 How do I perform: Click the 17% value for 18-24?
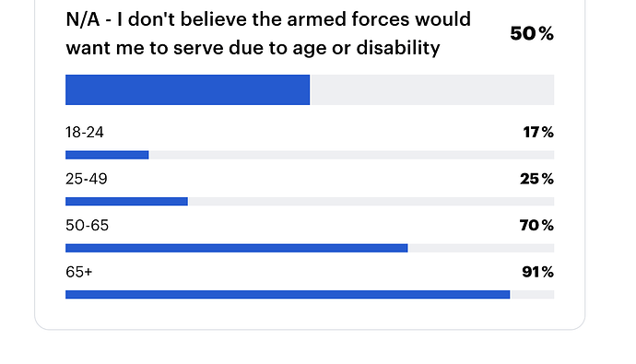coord(538,132)
